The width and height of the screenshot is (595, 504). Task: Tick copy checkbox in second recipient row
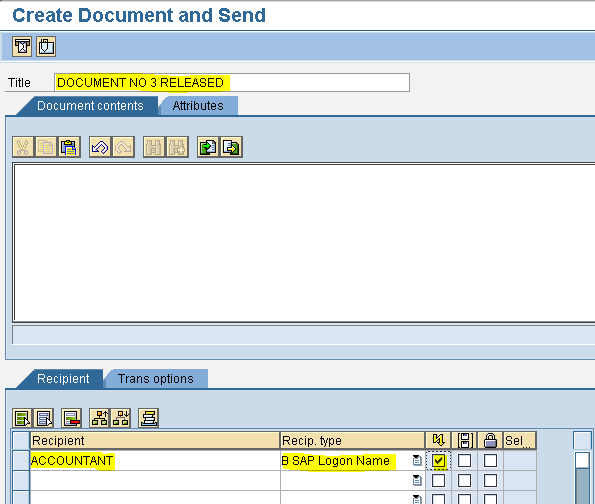point(464,480)
